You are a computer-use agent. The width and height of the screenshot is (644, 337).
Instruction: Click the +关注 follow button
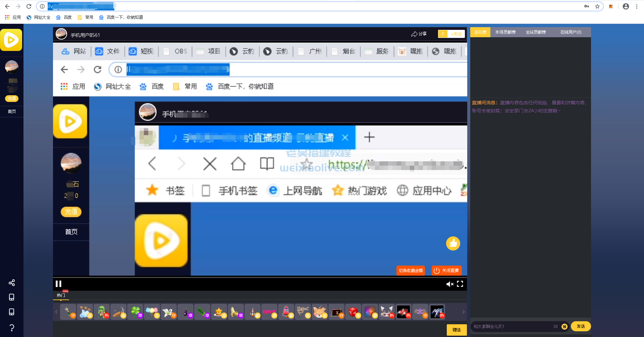click(x=456, y=34)
